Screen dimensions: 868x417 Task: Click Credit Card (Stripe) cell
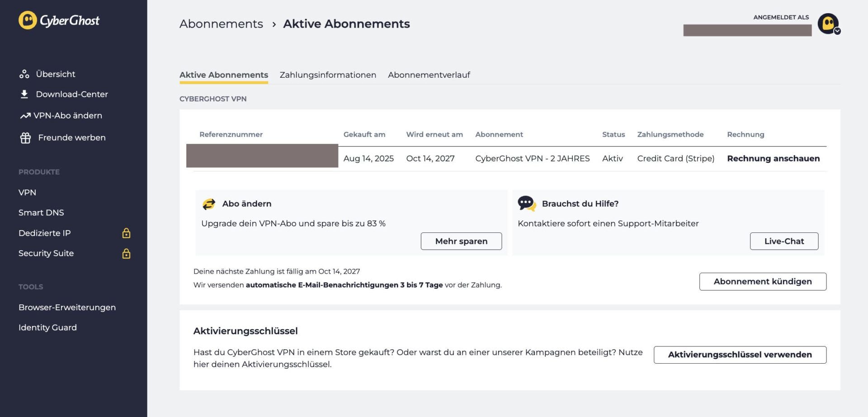tap(676, 158)
